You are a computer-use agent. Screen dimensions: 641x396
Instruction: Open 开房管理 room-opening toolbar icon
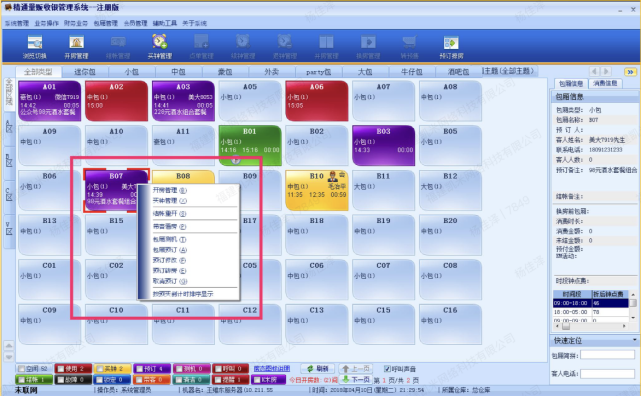tap(76, 47)
